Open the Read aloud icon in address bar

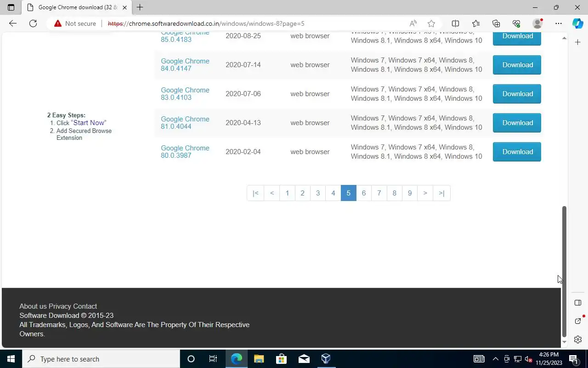point(413,23)
